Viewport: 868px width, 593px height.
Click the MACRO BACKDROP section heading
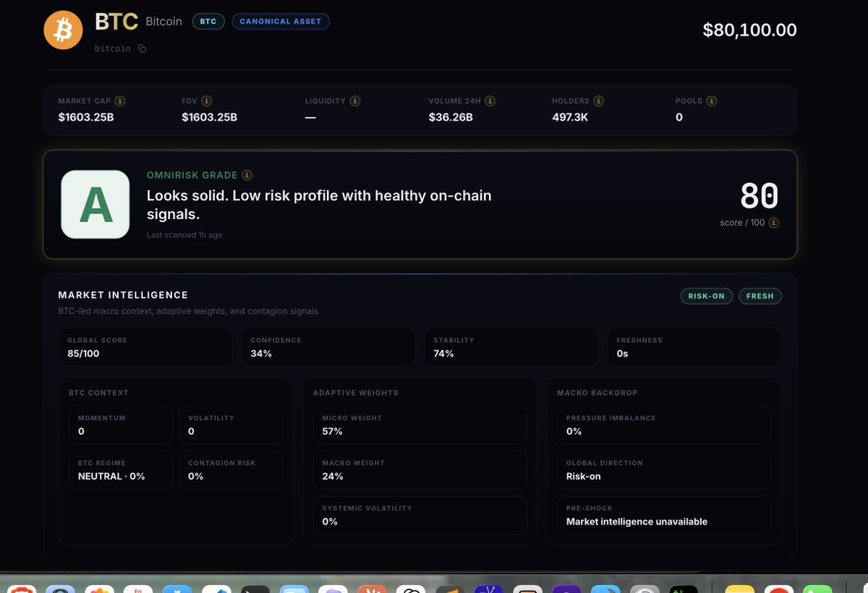point(597,393)
